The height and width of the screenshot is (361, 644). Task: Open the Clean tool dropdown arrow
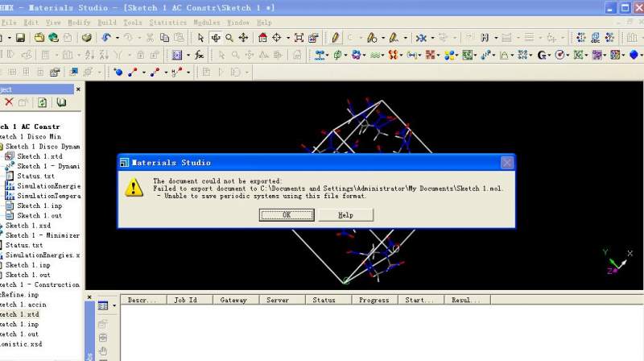click(x=432, y=38)
